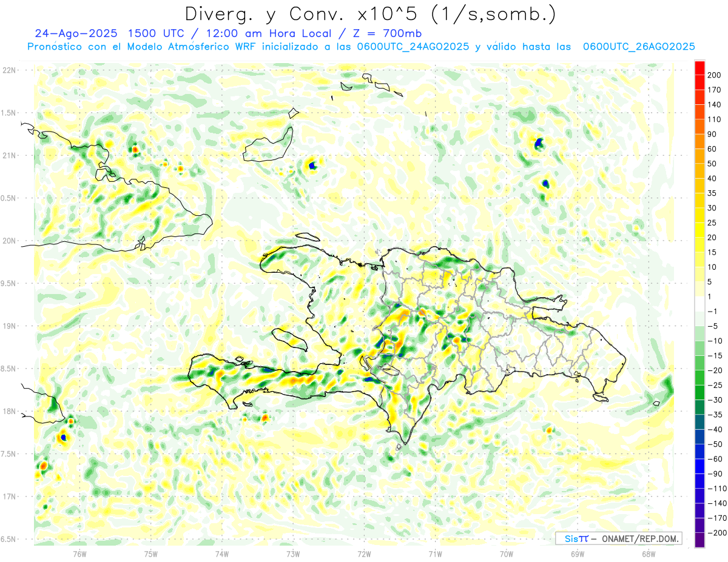728x562 pixels.
Task: Click the '21N' latitude label
Action: [x=10, y=156]
